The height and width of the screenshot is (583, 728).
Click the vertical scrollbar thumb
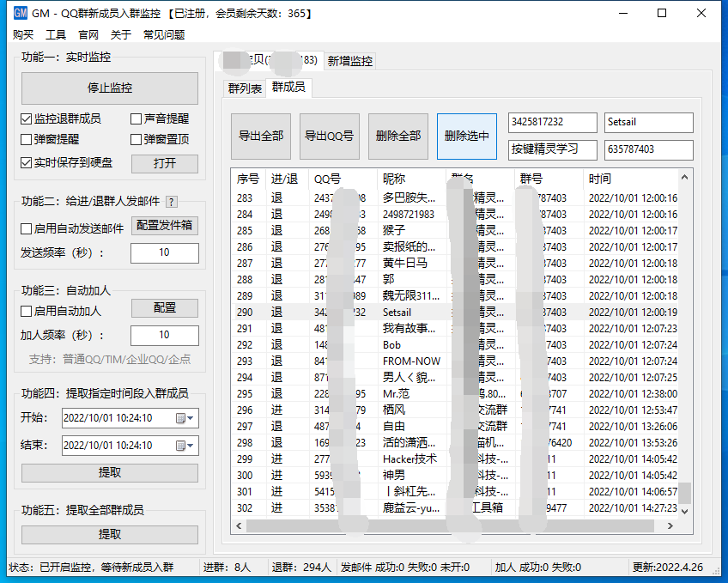click(684, 494)
